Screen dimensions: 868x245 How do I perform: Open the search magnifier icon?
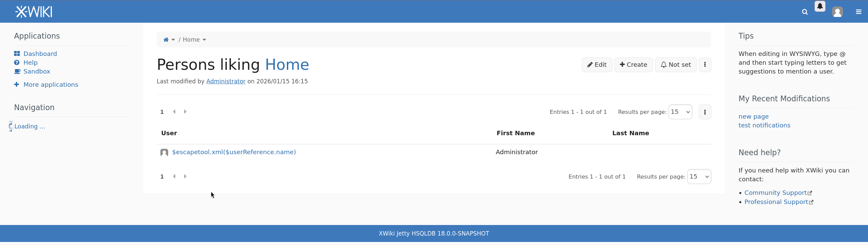[805, 12]
